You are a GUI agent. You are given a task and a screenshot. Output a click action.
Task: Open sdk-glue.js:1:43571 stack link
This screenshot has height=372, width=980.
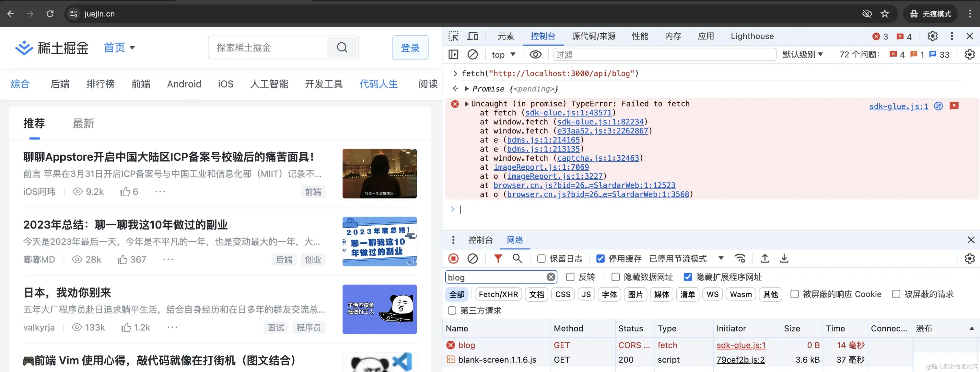(x=568, y=113)
